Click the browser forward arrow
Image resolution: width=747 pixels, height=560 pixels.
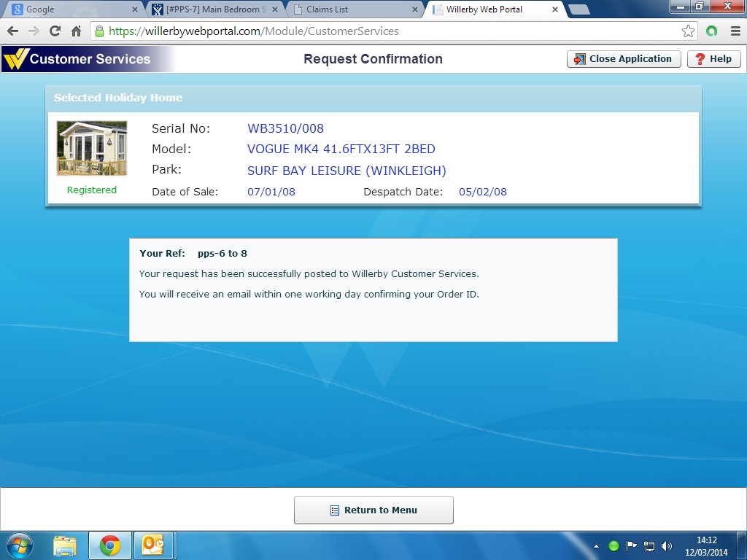34,31
